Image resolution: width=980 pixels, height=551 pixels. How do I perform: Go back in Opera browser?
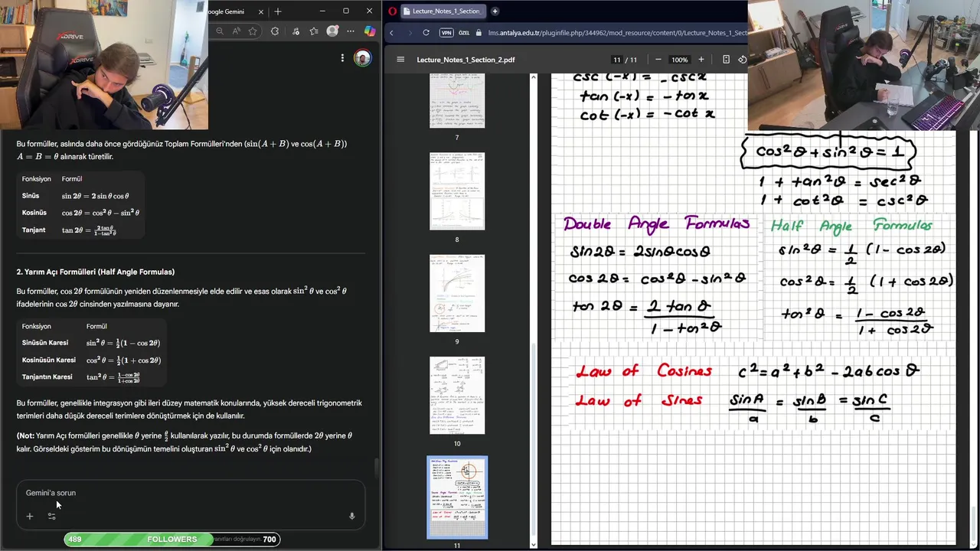391,33
